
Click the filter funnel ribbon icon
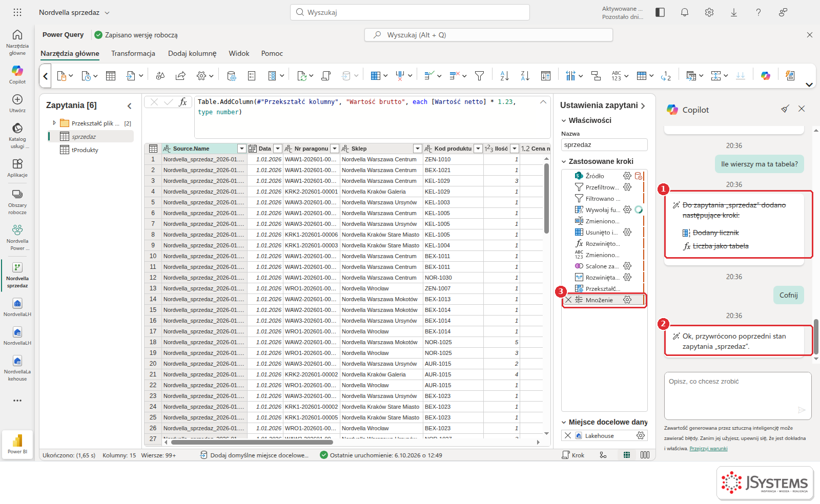point(479,76)
